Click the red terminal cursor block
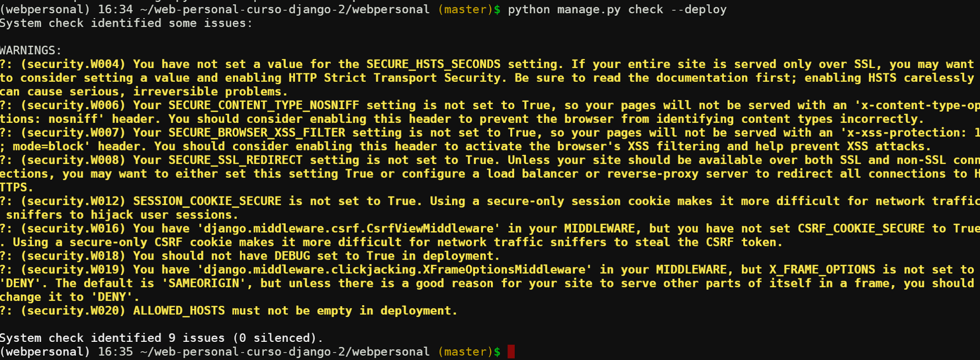 tap(511, 352)
